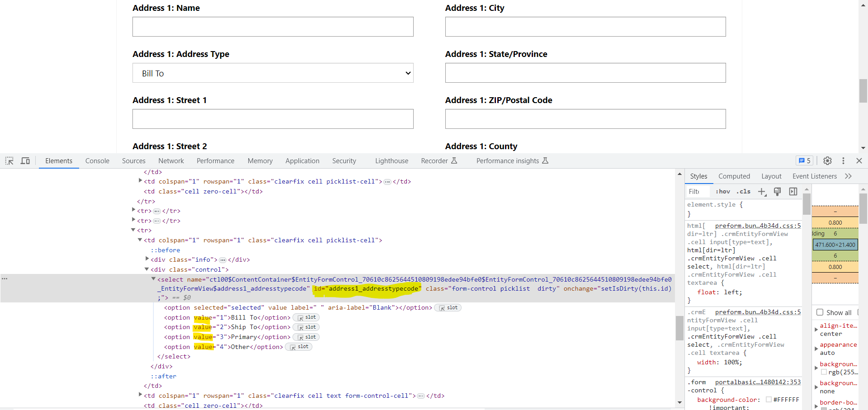Open the Application tab

tap(302, 161)
